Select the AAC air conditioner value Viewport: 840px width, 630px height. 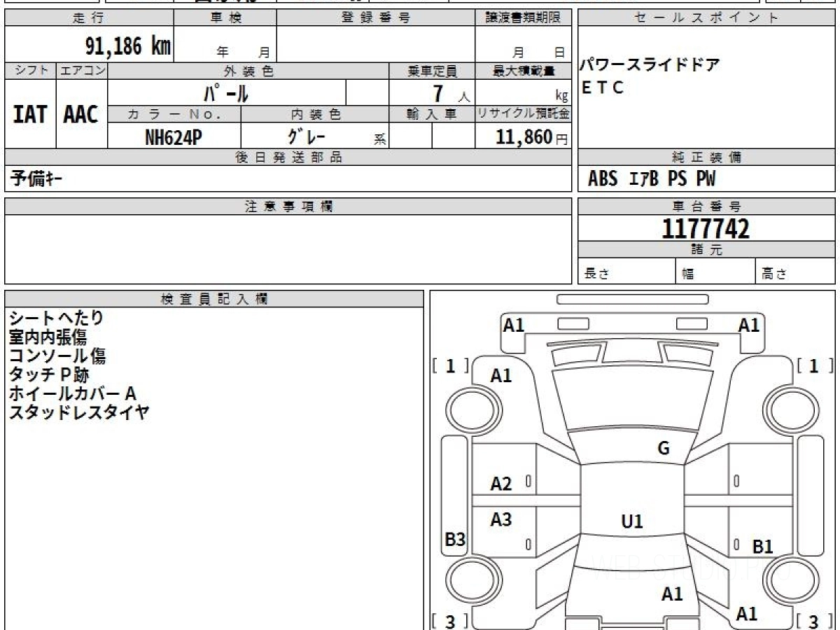pyautogui.click(x=81, y=114)
